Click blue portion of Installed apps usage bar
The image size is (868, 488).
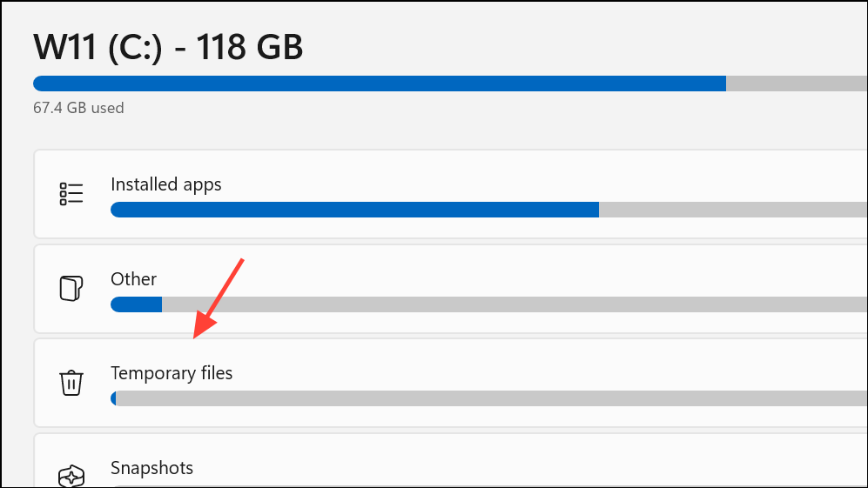tap(354, 210)
